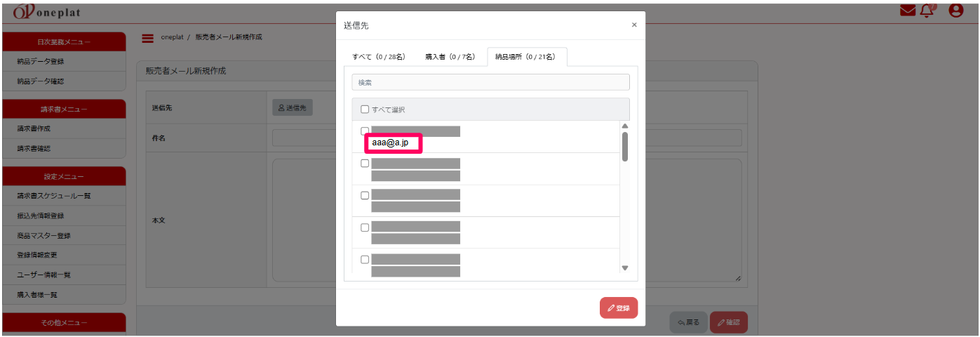Tick the third recipient checkbox in list
The image size is (980, 337).
point(365,195)
